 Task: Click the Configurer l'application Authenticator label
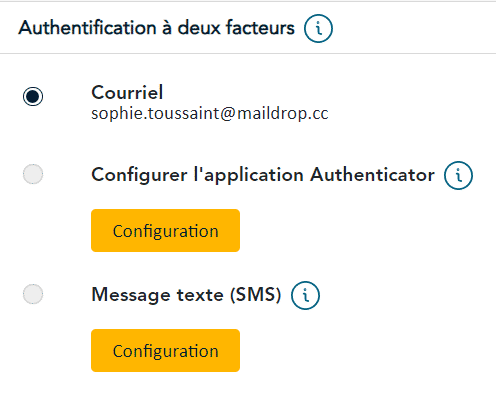click(x=263, y=175)
